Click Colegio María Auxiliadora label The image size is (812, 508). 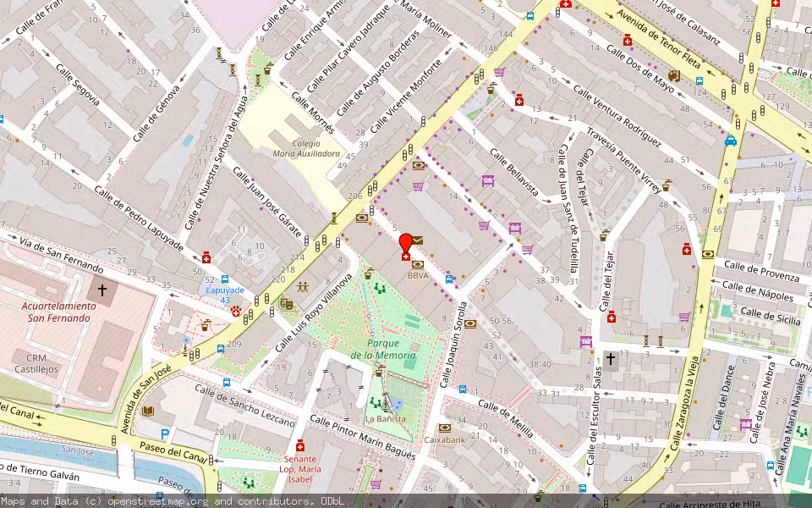point(306,148)
